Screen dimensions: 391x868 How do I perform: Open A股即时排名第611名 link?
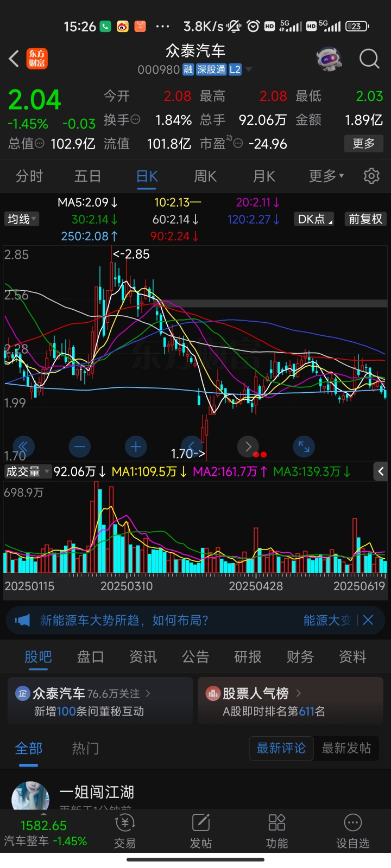[274, 711]
